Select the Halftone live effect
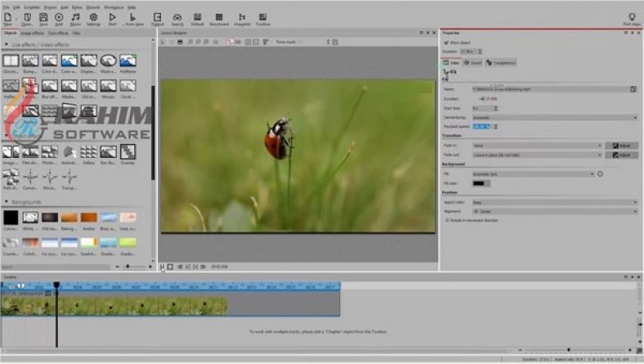 click(x=127, y=62)
